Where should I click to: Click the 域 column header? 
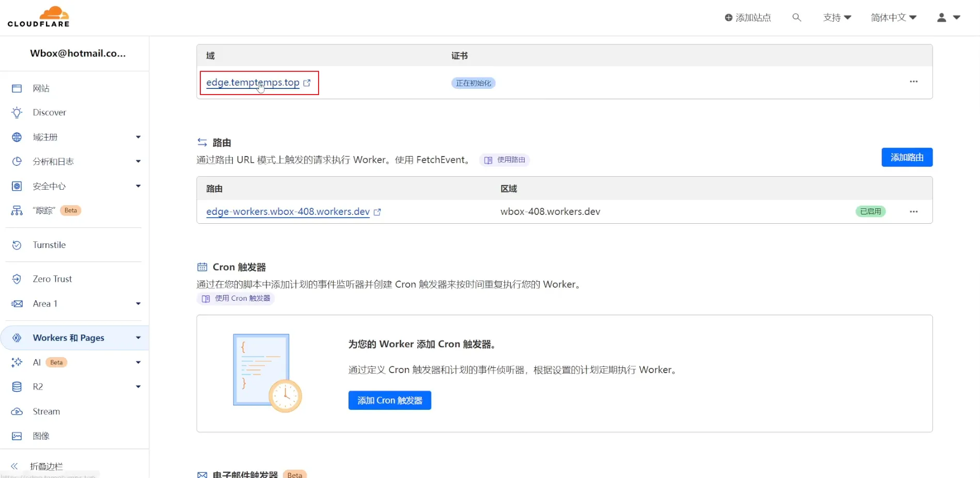click(x=210, y=56)
